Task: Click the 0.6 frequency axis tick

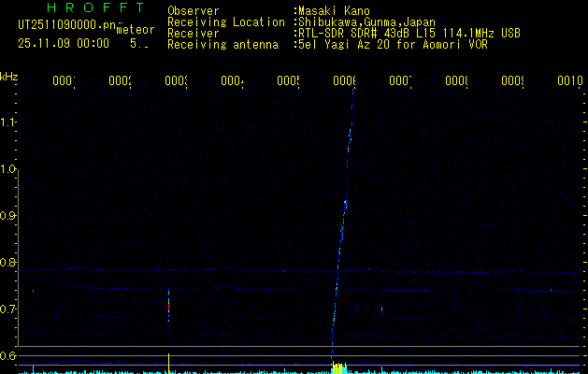Action: click(9, 356)
